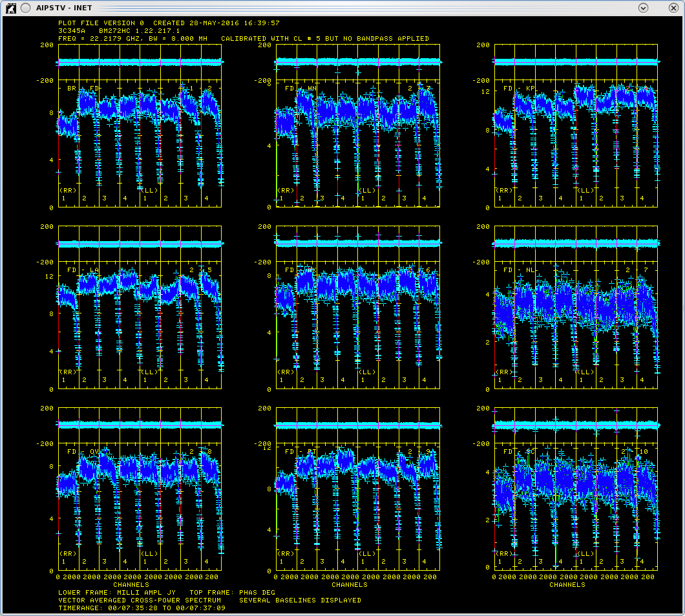Click CHANNELS axis label under FD - OV plot
Image resolution: width=685 pixels, height=616 pixels.
[131, 584]
